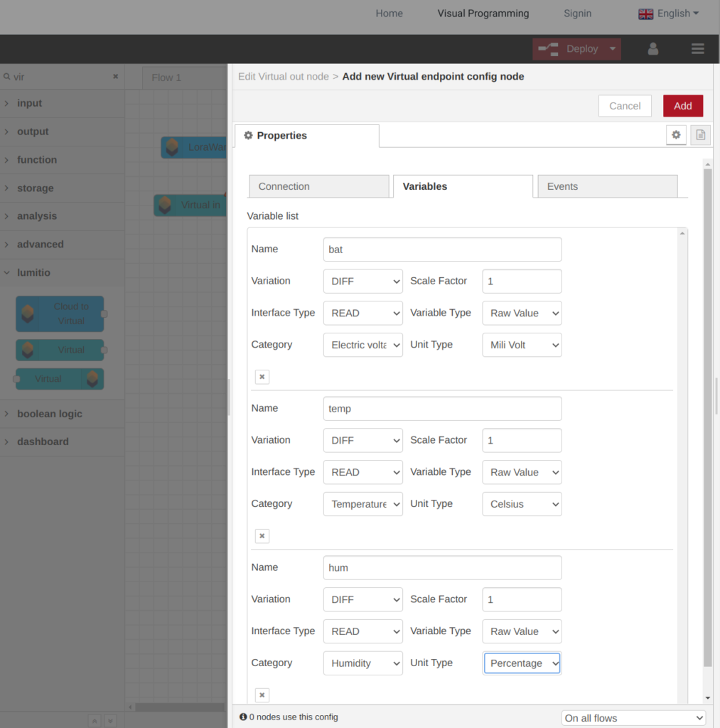Expand the input palette category

(x=63, y=103)
